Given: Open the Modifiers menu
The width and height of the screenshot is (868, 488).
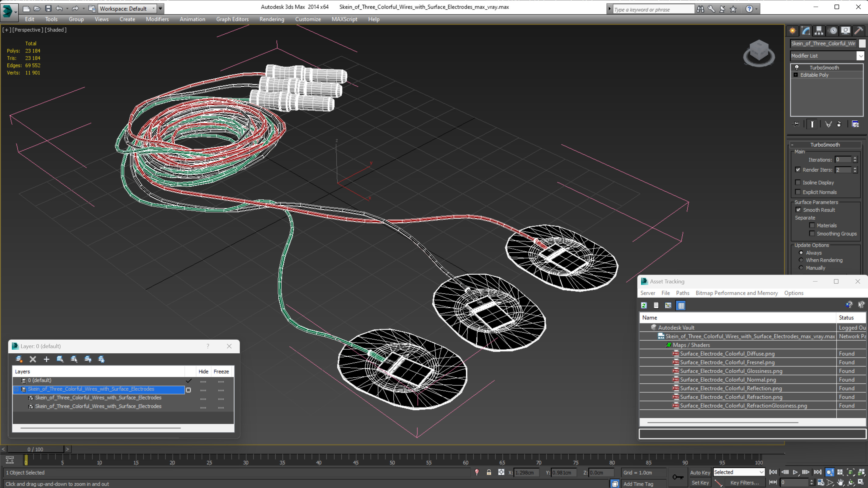Looking at the screenshot, I should [157, 19].
